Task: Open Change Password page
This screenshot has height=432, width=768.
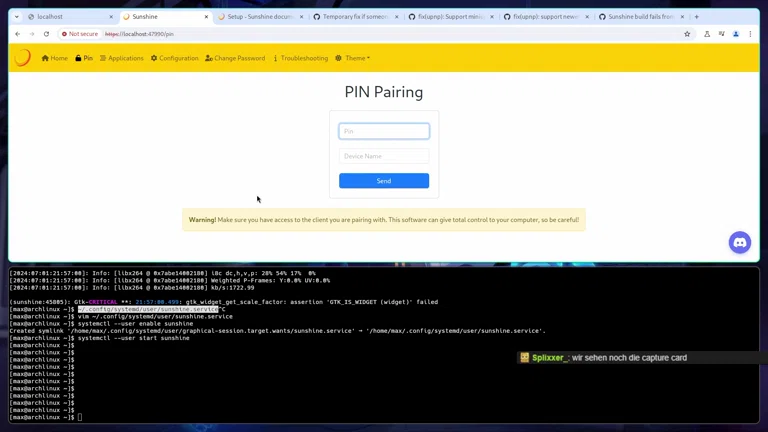Action: click(x=235, y=58)
